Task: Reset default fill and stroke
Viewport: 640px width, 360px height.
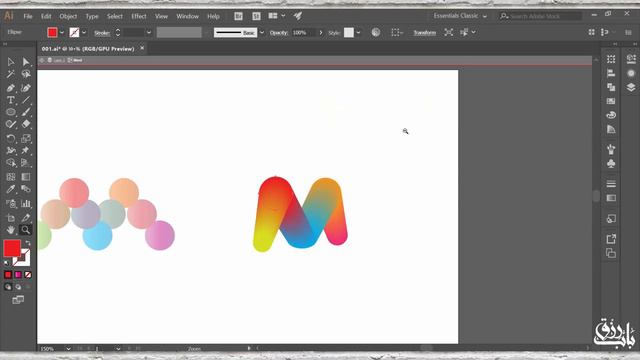Action: tap(7, 263)
